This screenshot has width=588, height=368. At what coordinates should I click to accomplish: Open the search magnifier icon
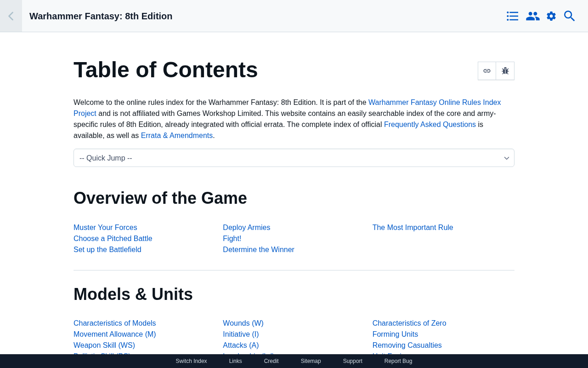(x=570, y=16)
